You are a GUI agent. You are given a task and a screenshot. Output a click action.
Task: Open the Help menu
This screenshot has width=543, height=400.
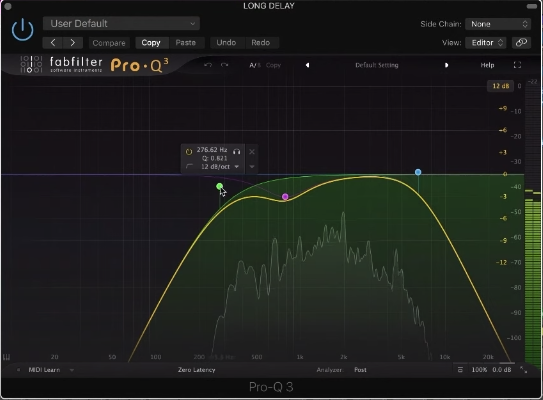tap(487, 65)
